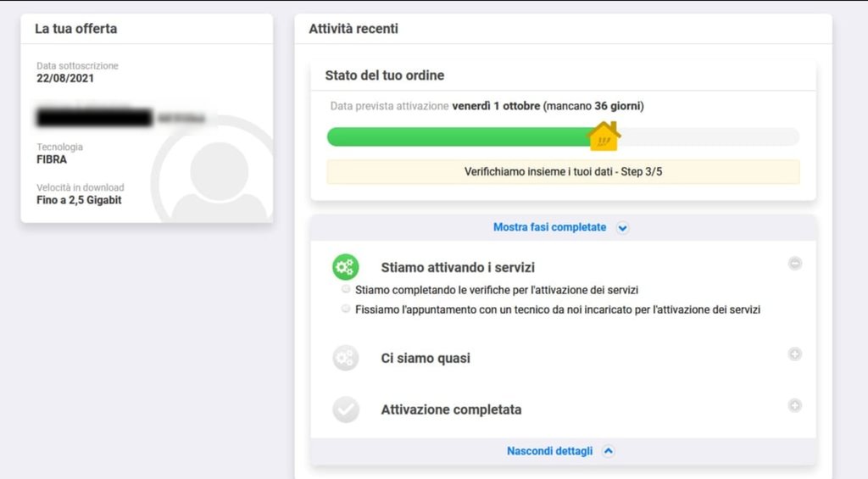868x479 pixels.
Task: Select the radio for completing service verifications
Action: pyautogui.click(x=346, y=289)
